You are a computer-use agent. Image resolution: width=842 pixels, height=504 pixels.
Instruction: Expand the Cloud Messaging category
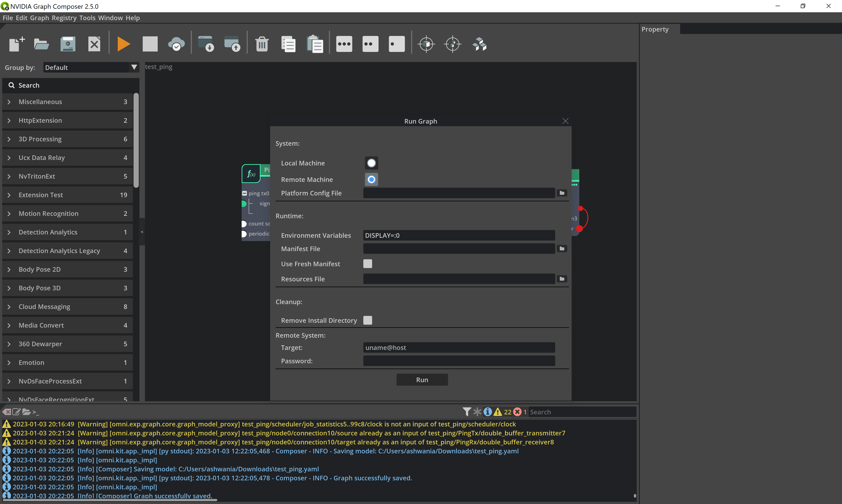click(x=67, y=307)
